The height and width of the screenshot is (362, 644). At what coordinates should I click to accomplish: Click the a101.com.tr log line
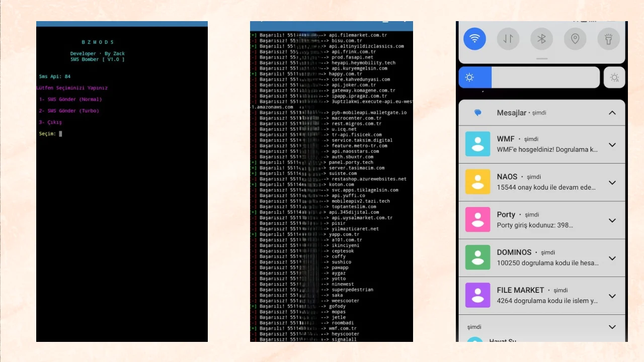click(306, 240)
